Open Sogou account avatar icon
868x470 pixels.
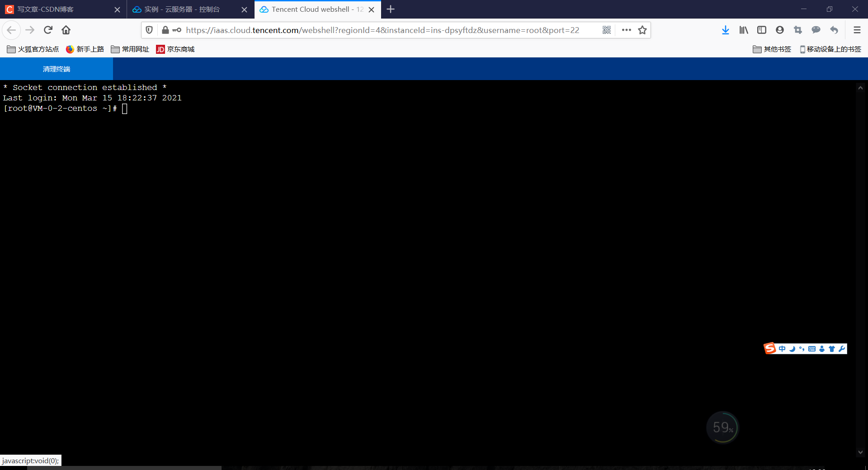822,348
